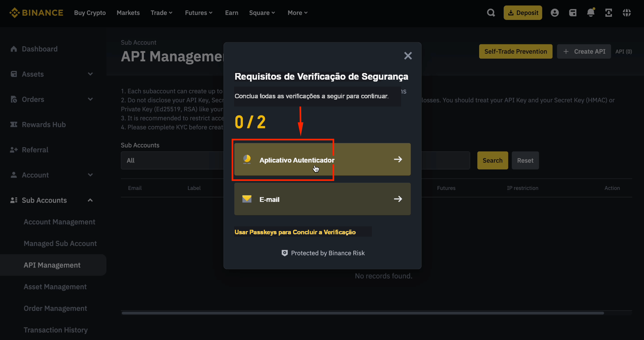Collapse the Sub Accounts sidebar section
644x340 pixels.
[x=90, y=200]
